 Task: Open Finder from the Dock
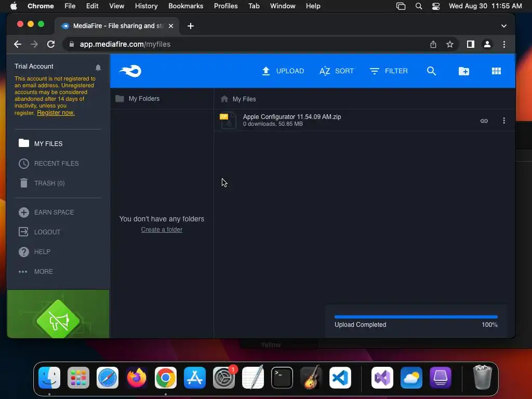(49, 378)
